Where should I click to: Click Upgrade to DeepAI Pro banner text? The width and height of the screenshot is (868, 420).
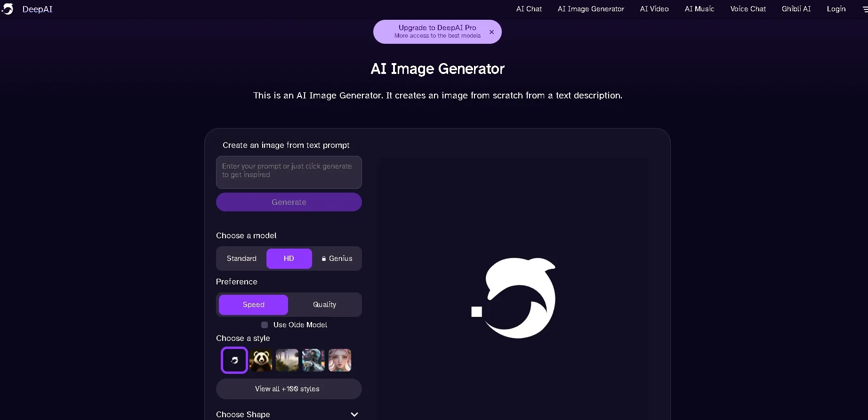click(437, 28)
